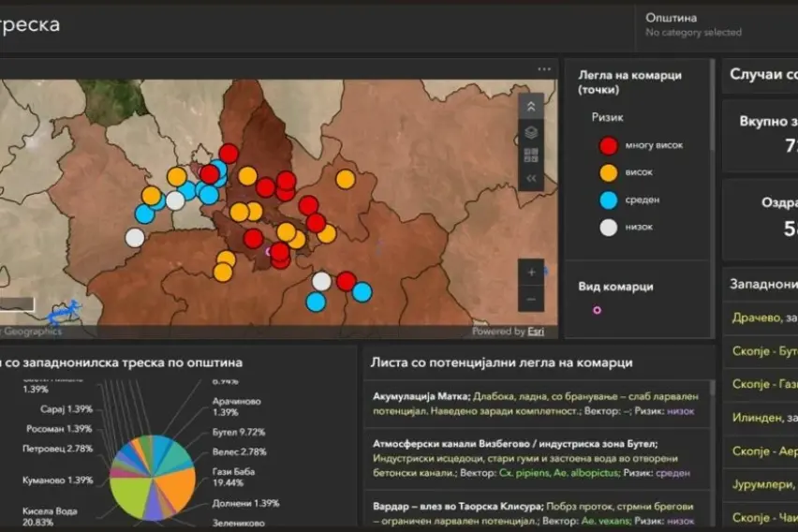Click the Долнени 1.39% pie label

coord(245,503)
